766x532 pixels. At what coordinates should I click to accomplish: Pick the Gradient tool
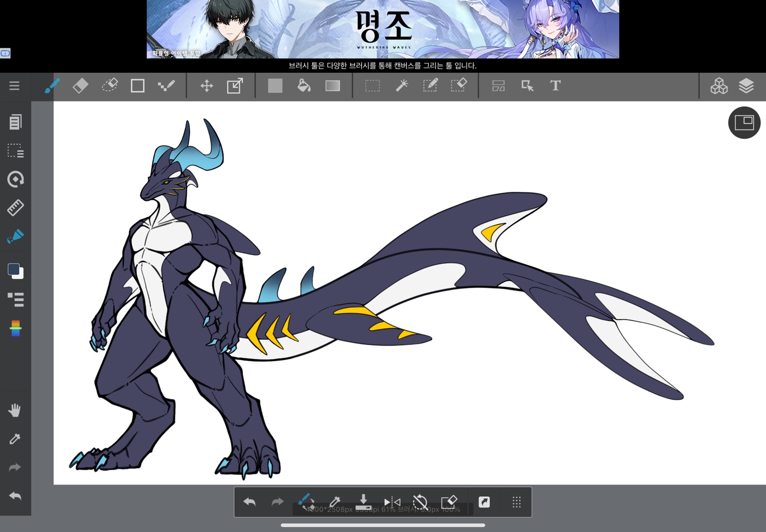click(332, 86)
